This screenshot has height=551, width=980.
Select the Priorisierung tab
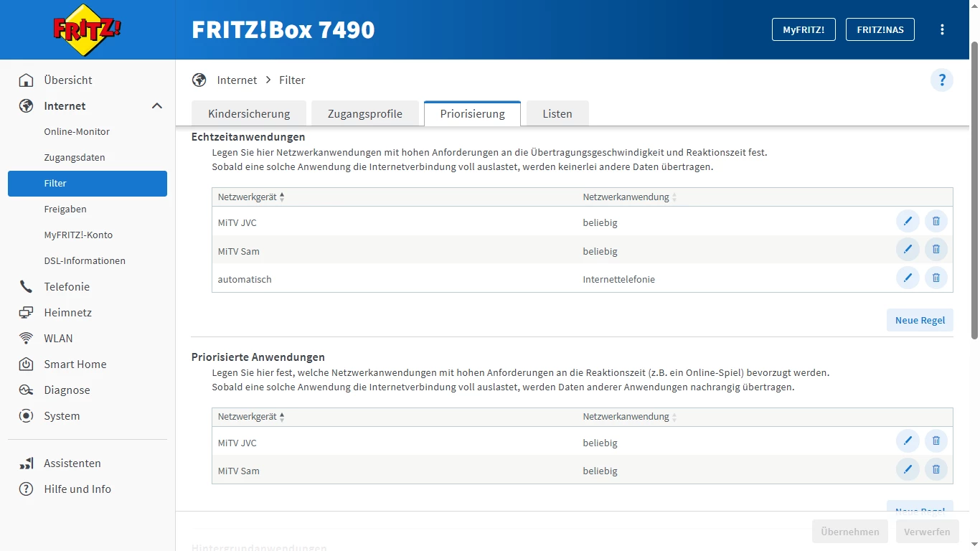click(472, 113)
